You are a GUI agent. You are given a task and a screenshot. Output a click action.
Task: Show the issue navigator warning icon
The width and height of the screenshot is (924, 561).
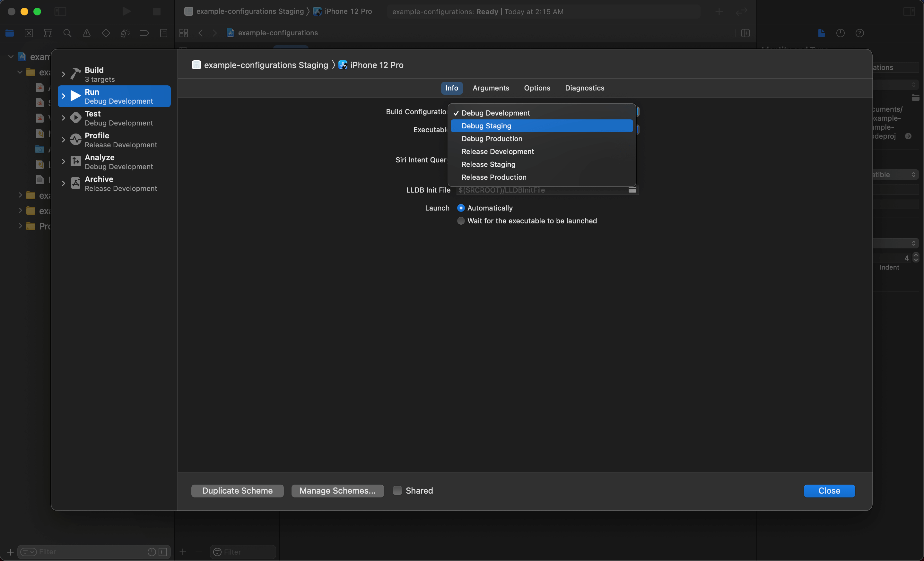pyautogui.click(x=87, y=33)
